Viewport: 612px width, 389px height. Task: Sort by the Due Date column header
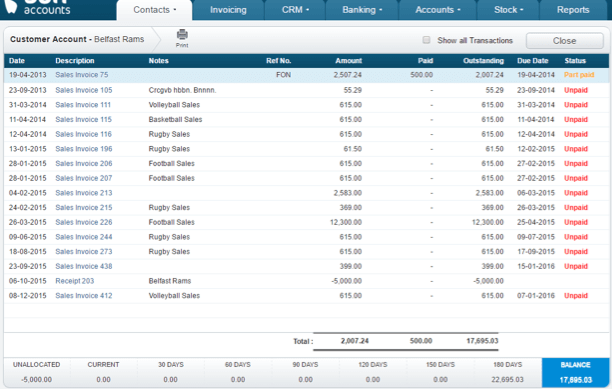tap(532, 61)
